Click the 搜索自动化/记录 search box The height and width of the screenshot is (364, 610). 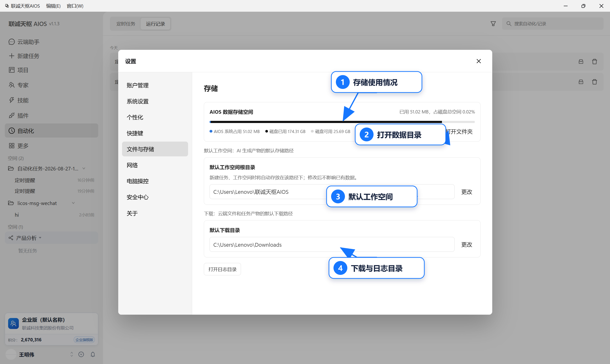point(553,24)
